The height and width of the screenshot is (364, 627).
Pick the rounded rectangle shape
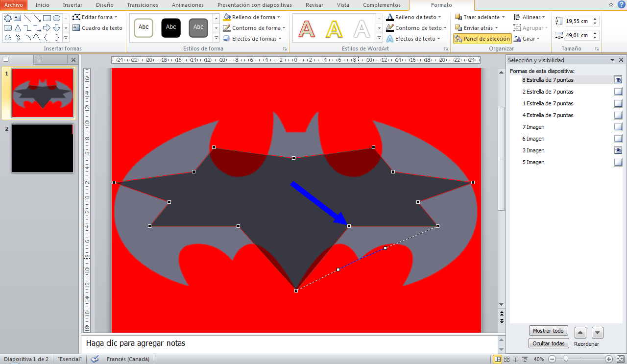click(x=7, y=28)
